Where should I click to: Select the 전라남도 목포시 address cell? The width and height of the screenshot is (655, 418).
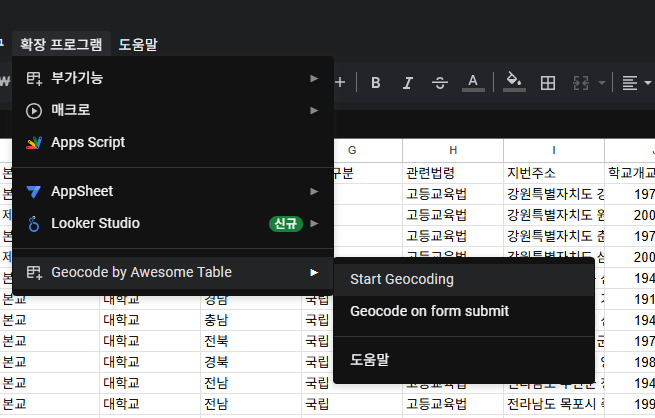(554, 404)
